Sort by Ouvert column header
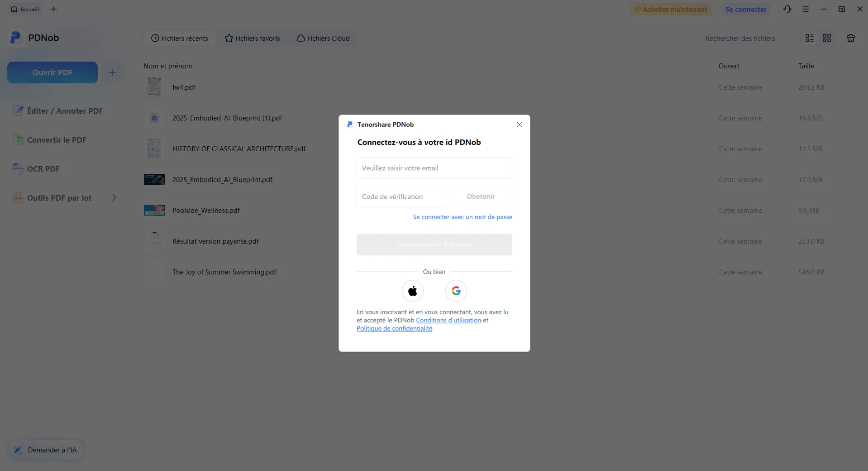 [x=729, y=66]
